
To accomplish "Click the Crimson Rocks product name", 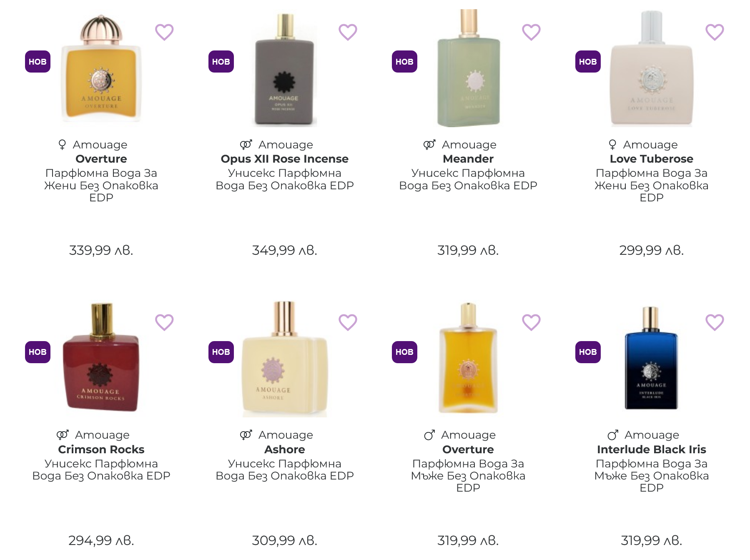I will (101, 450).
